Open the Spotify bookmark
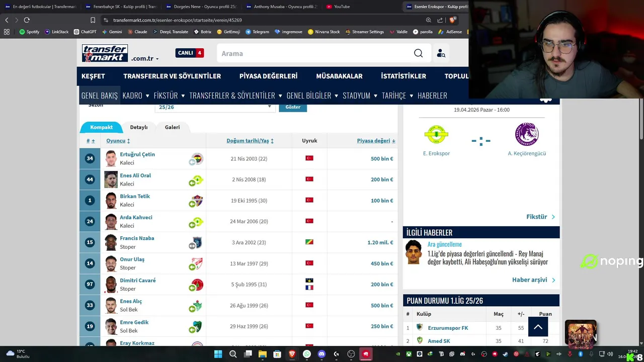The image size is (644, 362). pyautogui.click(x=29, y=32)
